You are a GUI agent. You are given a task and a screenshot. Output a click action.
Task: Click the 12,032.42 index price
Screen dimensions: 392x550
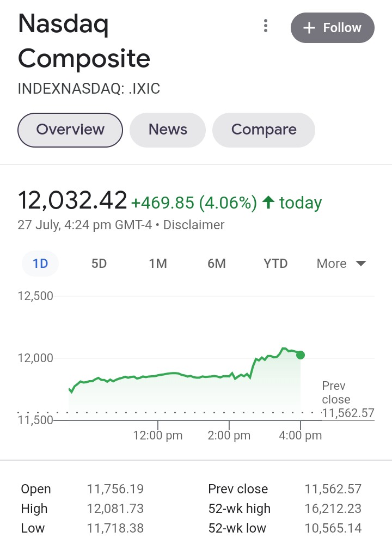click(x=72, y=200)
